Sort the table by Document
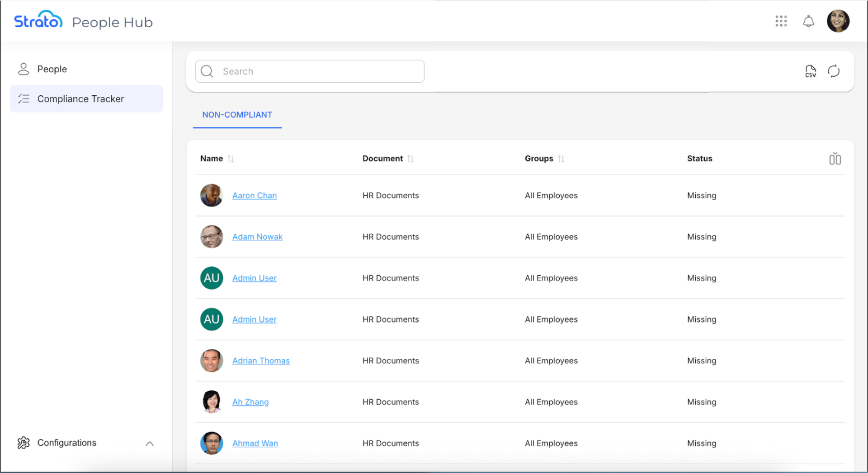 click(x=410, y=159)
